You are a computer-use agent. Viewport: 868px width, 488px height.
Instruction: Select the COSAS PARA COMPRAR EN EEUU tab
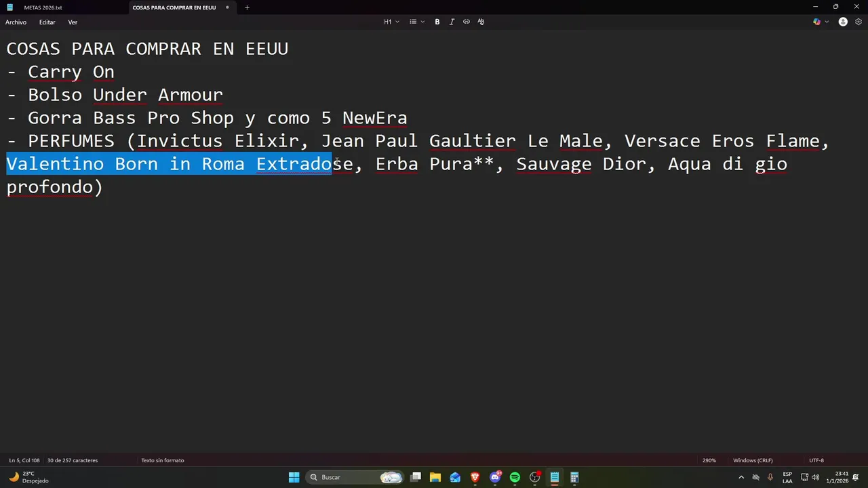coord(174,7)
